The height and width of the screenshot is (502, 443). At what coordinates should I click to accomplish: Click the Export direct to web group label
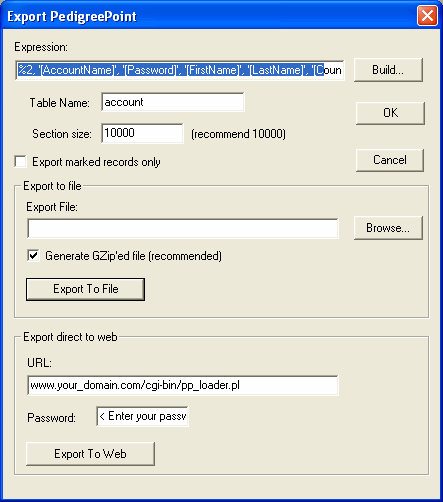click(70, 337)
